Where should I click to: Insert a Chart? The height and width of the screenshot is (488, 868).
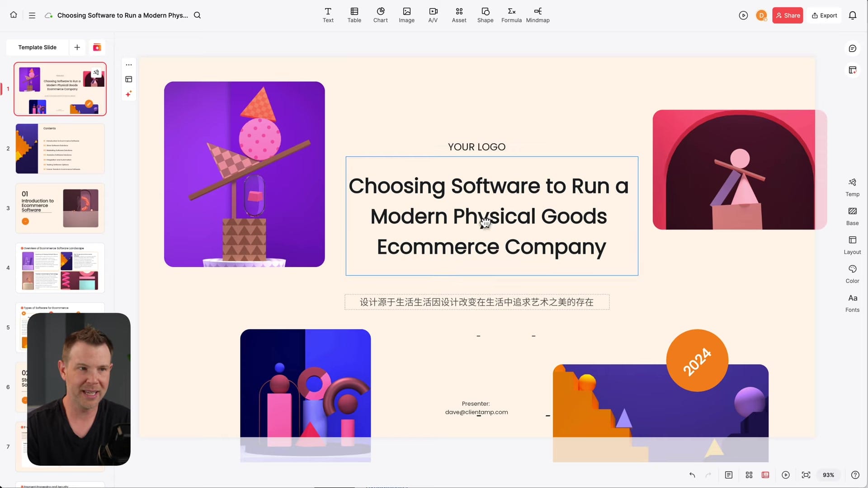381,15
